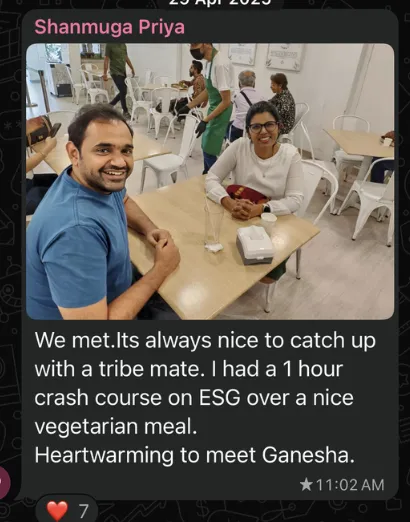Click the starred message star icon
Screen dimensions: 410x522
306,485
